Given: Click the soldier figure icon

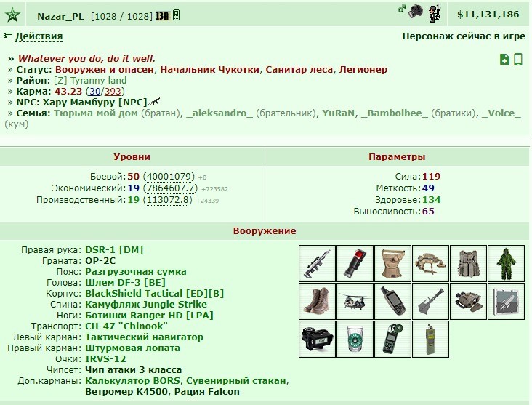Looking at the screenshot, I should 434,13.
